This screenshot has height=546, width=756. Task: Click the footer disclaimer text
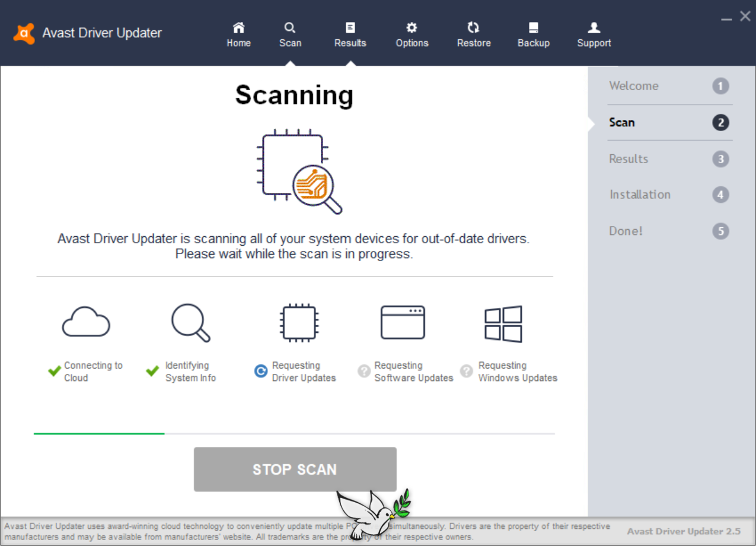pos(307,531)
